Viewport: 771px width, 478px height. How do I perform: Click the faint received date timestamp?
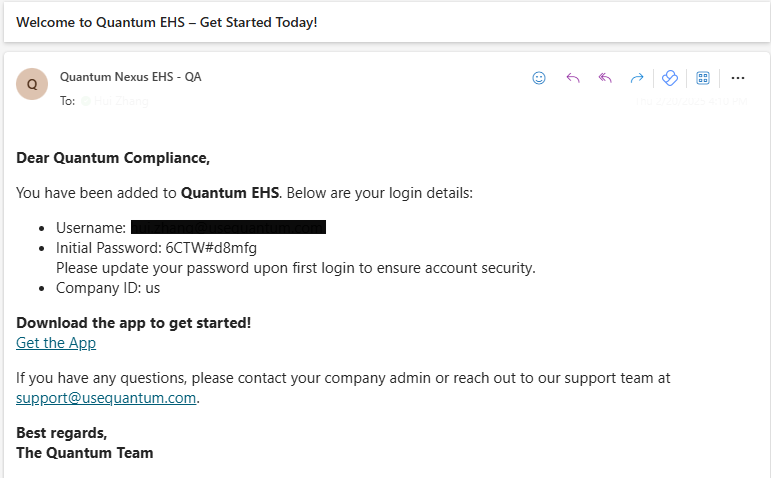pyautogui.click(x=691, y=101)
